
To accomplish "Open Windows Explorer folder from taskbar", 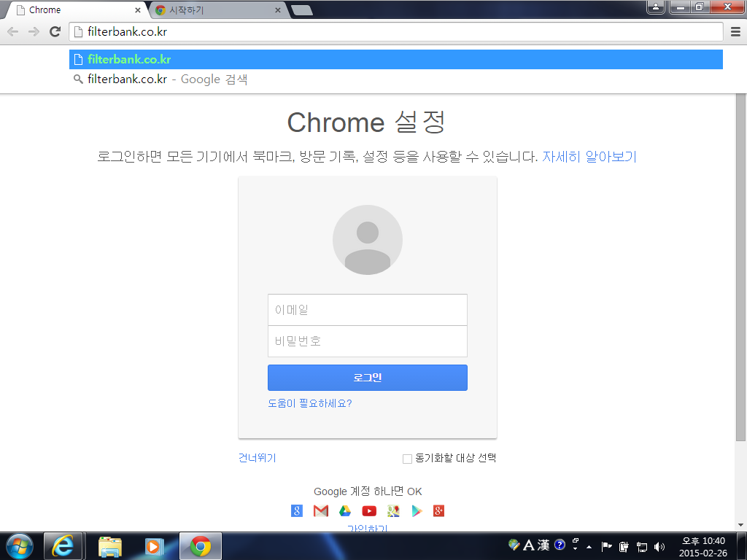I will (x=110, y=546).
